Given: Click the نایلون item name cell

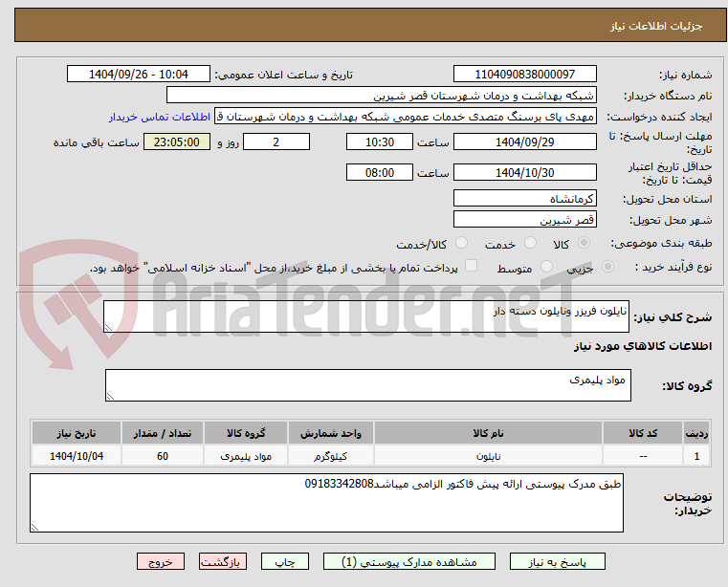Looking at the screenshot, I should tap(488, 456).
